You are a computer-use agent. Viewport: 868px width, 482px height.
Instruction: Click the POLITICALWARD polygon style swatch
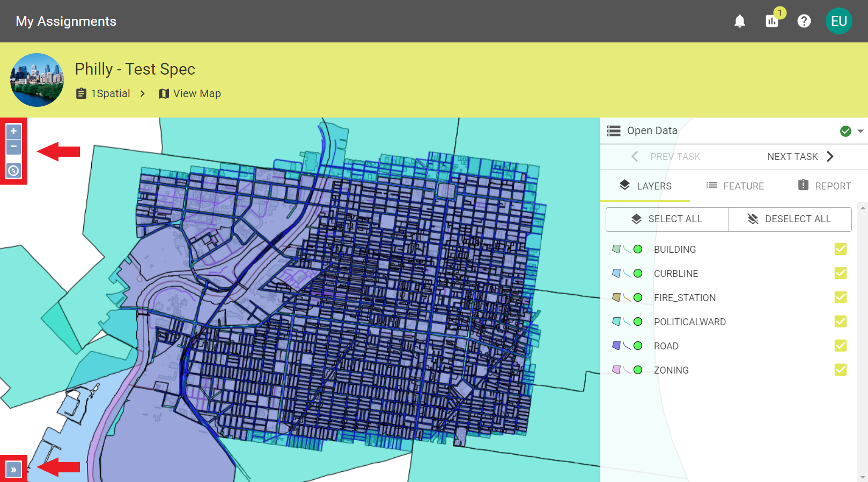[616, 322]
